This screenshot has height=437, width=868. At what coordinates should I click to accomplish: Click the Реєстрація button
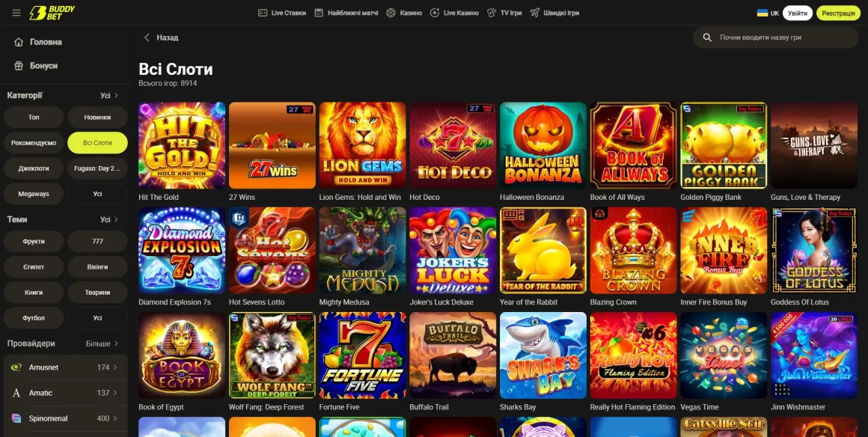coord(838,13)
